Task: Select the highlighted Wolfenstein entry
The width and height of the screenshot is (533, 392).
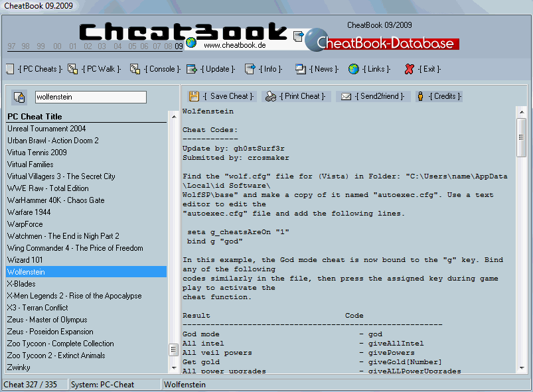Action: pyautogui.click(x=87, y=272)
